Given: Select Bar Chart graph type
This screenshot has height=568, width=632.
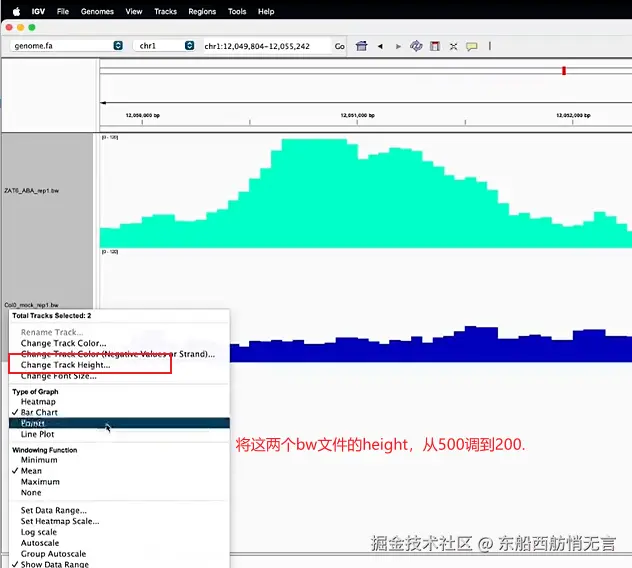Looking at the screenshot, I should tap(39, 412).
